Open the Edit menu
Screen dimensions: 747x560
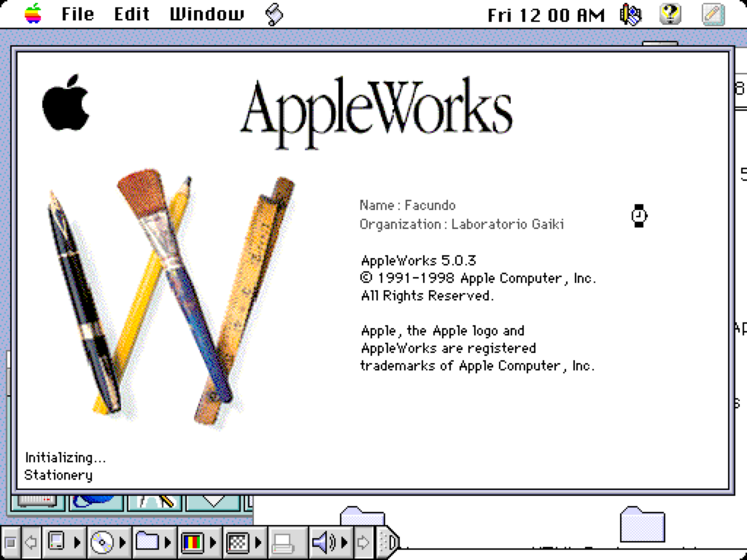point(132,14)
